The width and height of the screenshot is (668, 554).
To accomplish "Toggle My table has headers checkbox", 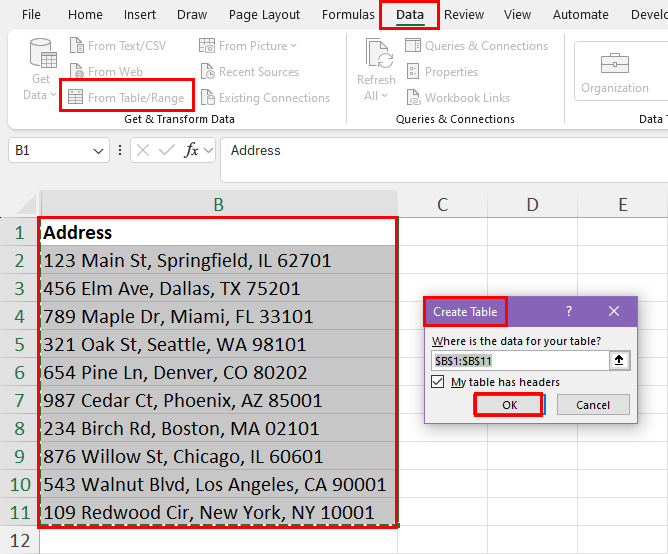I will click(x=438, y=381).
